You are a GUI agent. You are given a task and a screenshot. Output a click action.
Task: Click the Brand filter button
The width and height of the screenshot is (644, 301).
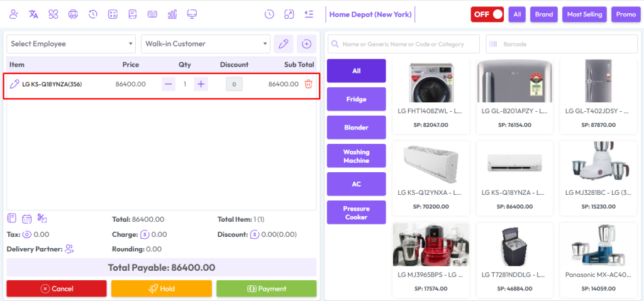point(544,14)
